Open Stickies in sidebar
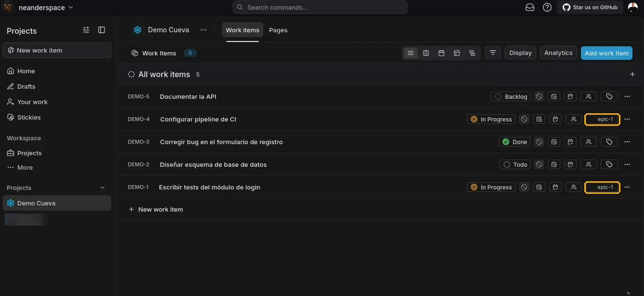644x296 pixels. (57, 117)
